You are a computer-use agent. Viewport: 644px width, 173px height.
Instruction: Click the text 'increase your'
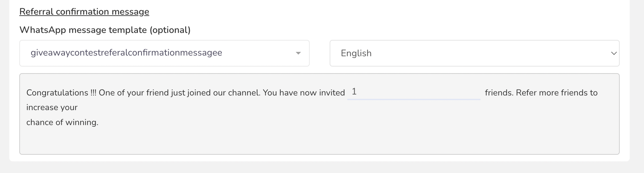click(52, 107)
